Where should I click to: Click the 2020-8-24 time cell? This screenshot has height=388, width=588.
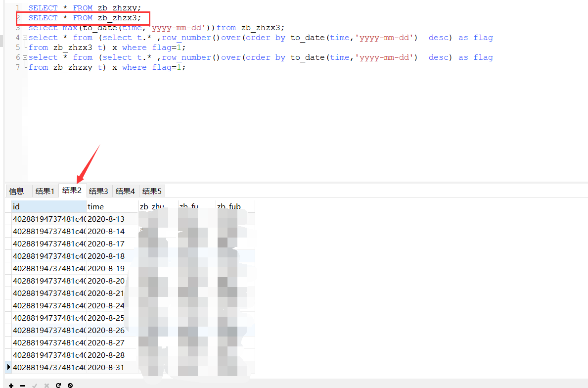(112, 306)
